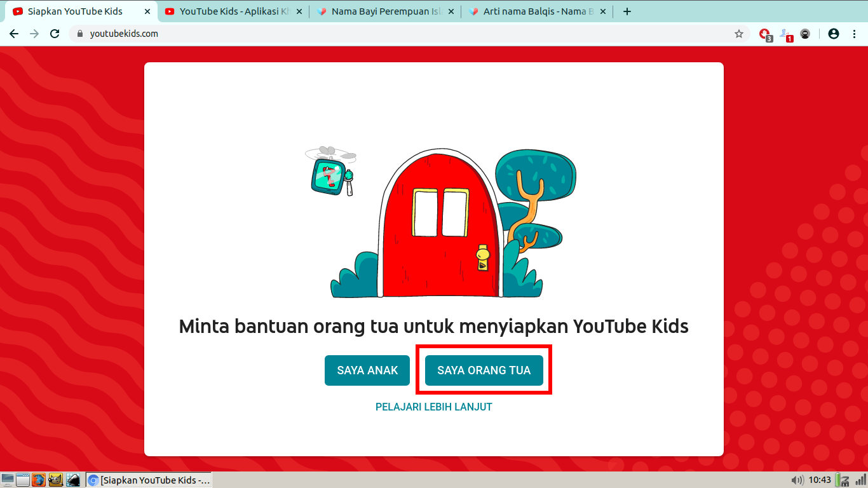Open the Chrome three-dot menu
Viewport: 868px width, 488px height.
pyautogui.click(x=854, y=34)
